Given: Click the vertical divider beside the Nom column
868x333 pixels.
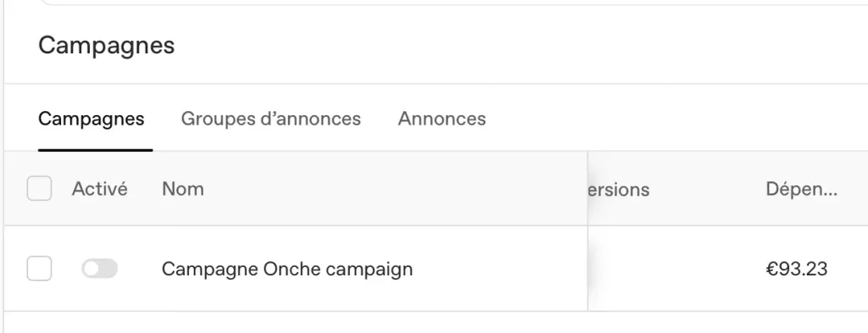Looking at the screenshot, I should 587,231.
